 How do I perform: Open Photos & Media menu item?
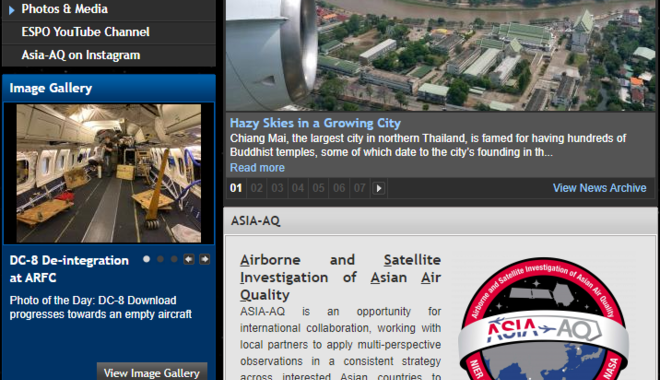pos(64,9)
